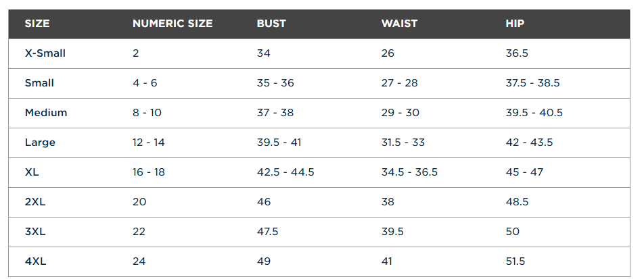644x279 pixels.
Task: Click the NUMERIC SIZE column header
Action: click(x=172, y=24)
